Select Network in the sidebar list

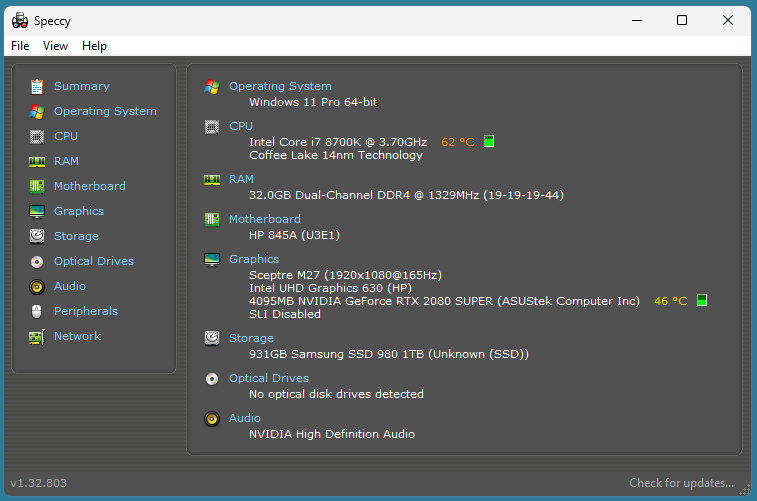tap(77, 336)
